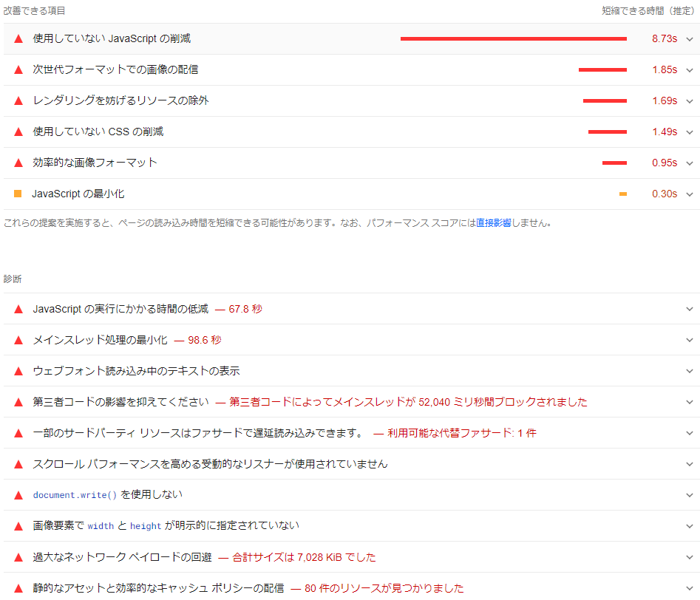Expand the 使用していない JavaScript の削減 chevron

coord(690,39)
